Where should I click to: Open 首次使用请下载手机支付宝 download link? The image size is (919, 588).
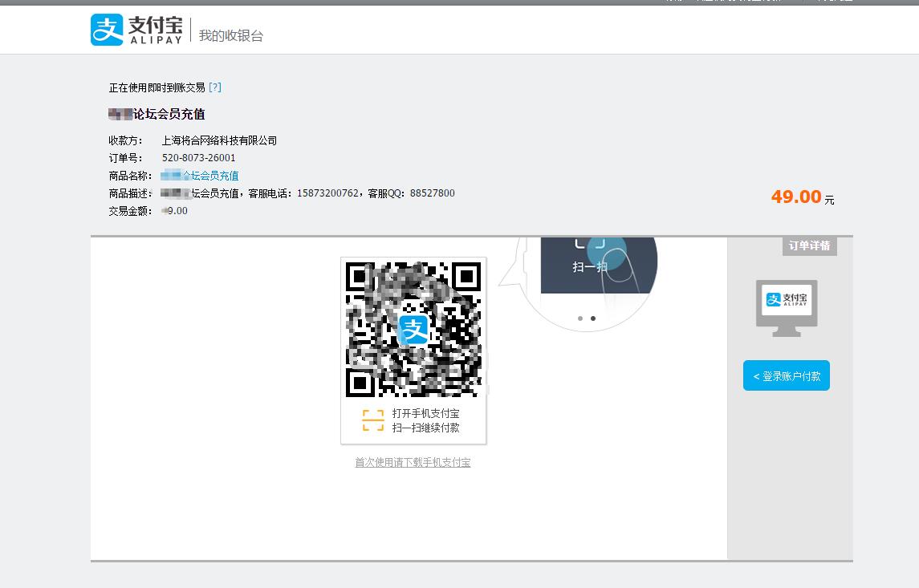coord(413,463)
